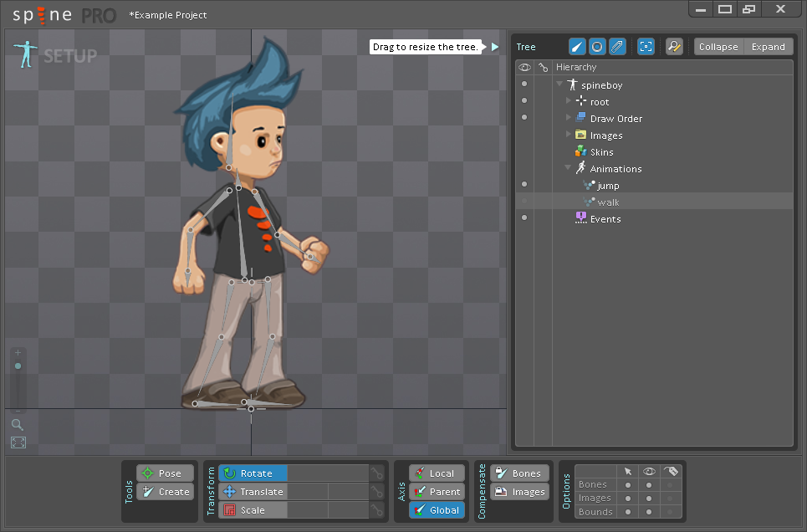807x532 pixels.
Task: Select the Skins item in the tree
Action: tap(601, 152)
